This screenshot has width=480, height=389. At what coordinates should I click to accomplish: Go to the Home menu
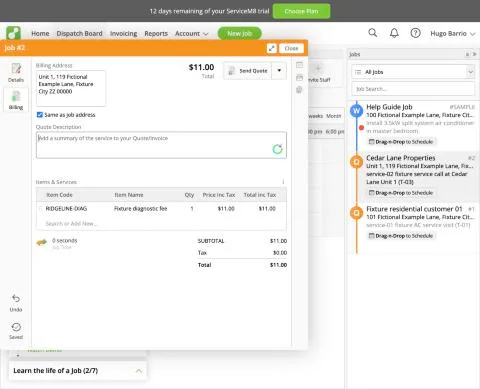(40, 34)
